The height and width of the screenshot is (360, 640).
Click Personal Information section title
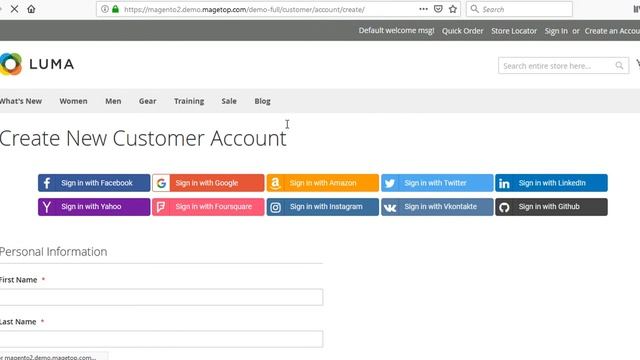point(53,251)
